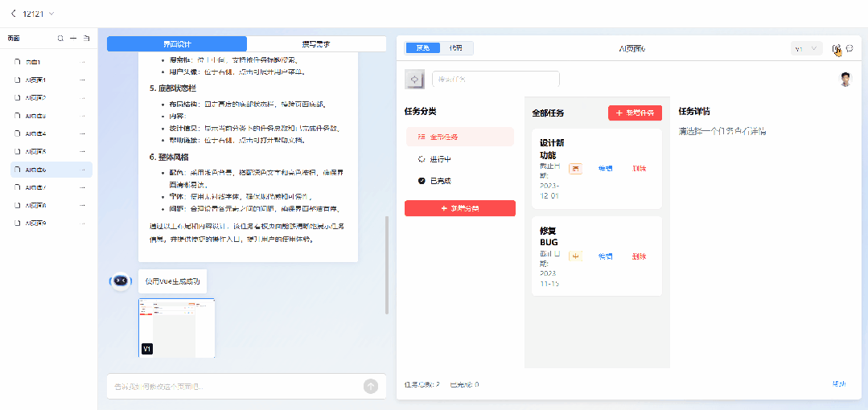The image size is (868, 410).
Task: Search pages with the sidebar magnifier icon
Action: [x=60, y=39]
